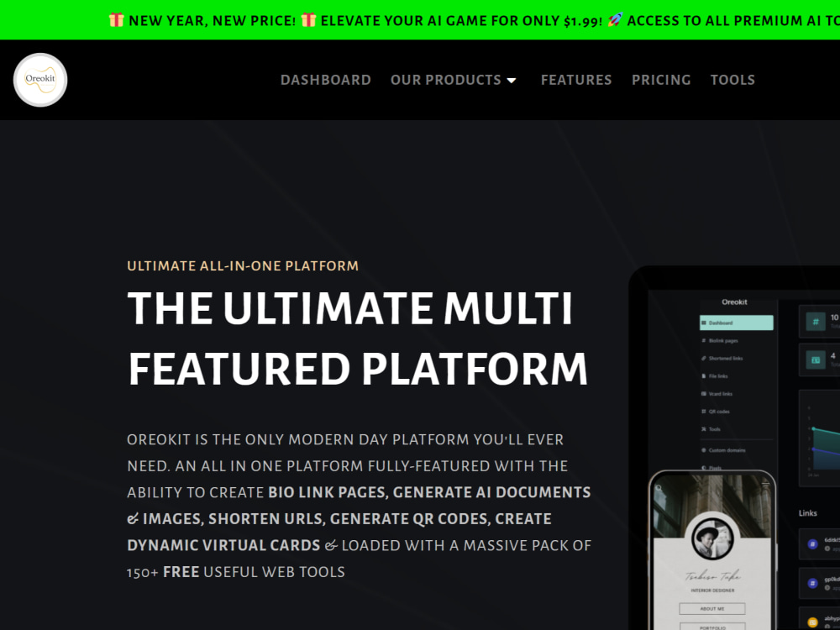Click the 'Links' heading in dashboard preview
Screen dimensions: 840x630
tap(807, 513)
